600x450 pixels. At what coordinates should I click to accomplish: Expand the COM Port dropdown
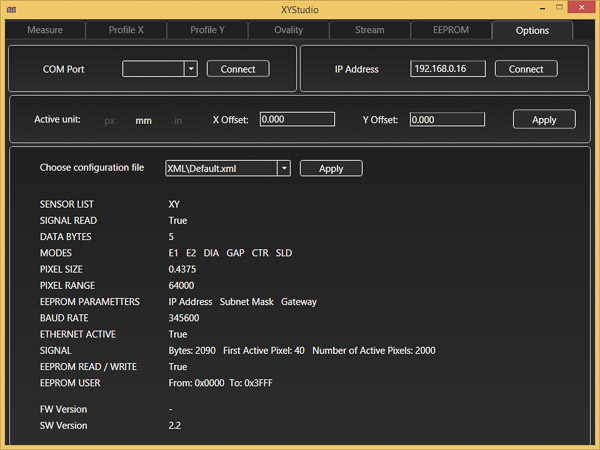point(190,69)
